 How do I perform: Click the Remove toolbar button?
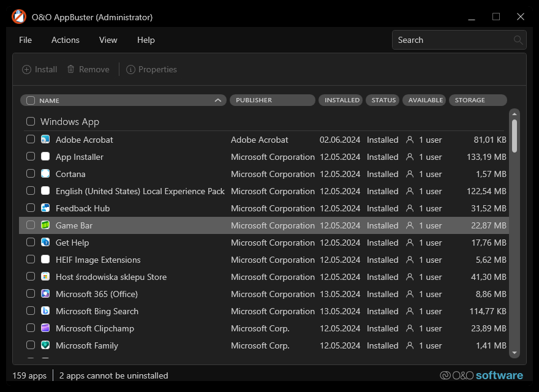click(88, 69)
